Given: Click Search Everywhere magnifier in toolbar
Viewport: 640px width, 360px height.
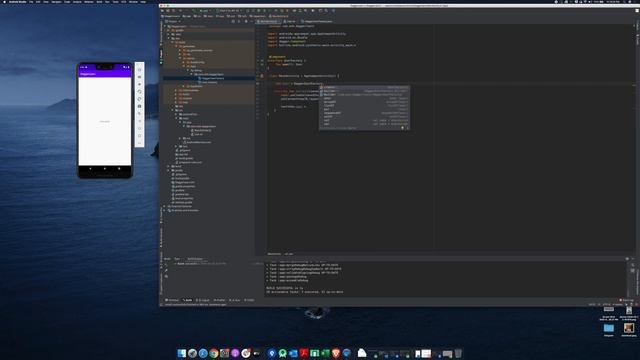Looking at the screenshot, I should tap(327, 11).
